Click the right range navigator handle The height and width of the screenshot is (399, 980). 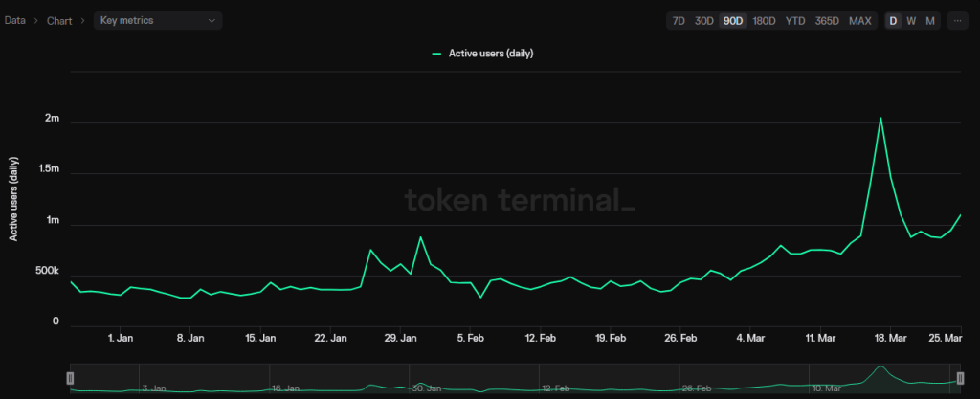960,378
